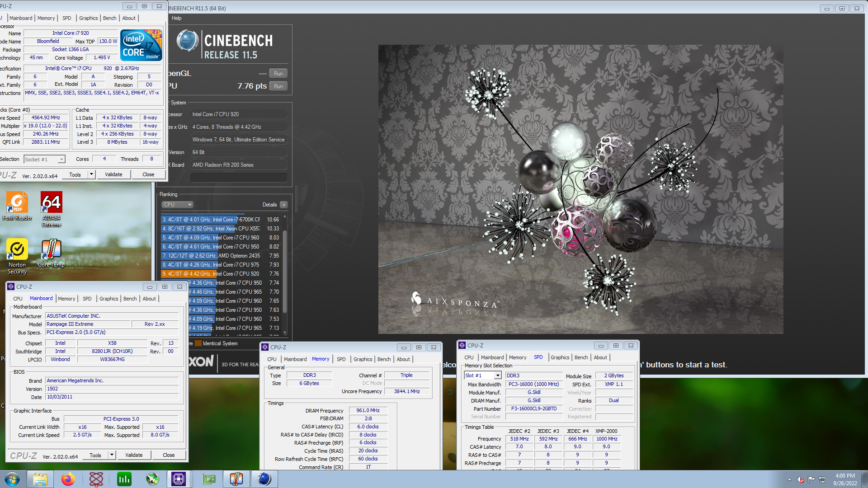This screenshot has height=488, width=868.
Task: Select ranking entry Intel Core i7 CPU 920 7.76
Action: pyautogui.click(x=221, y=274)
